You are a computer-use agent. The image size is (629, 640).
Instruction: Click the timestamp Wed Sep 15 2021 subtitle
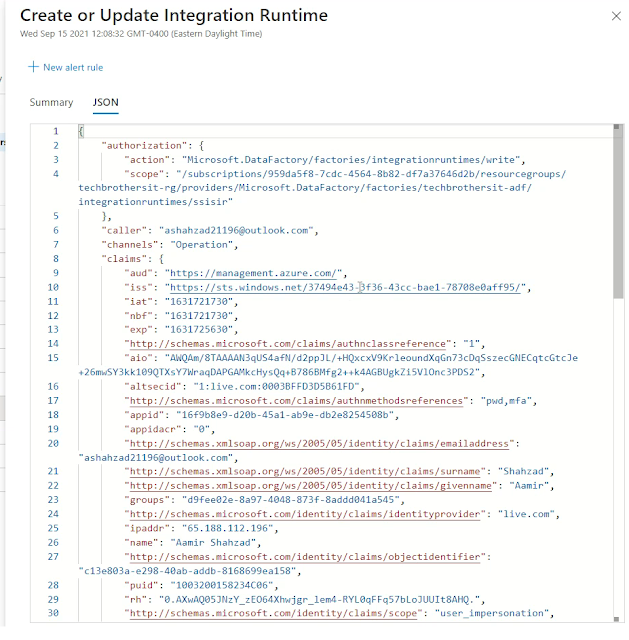pos(141,34)
